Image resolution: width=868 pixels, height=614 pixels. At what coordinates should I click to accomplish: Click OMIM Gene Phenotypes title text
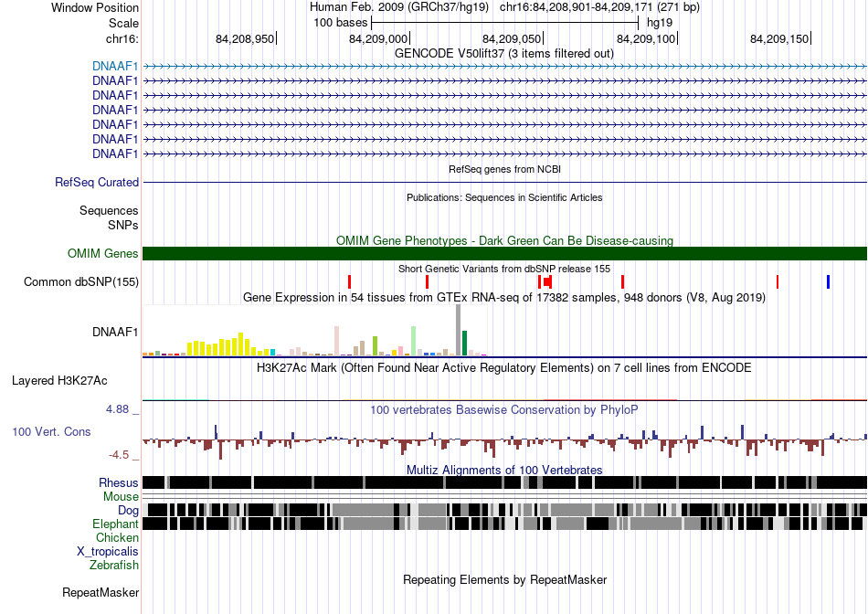coord(504,241)
